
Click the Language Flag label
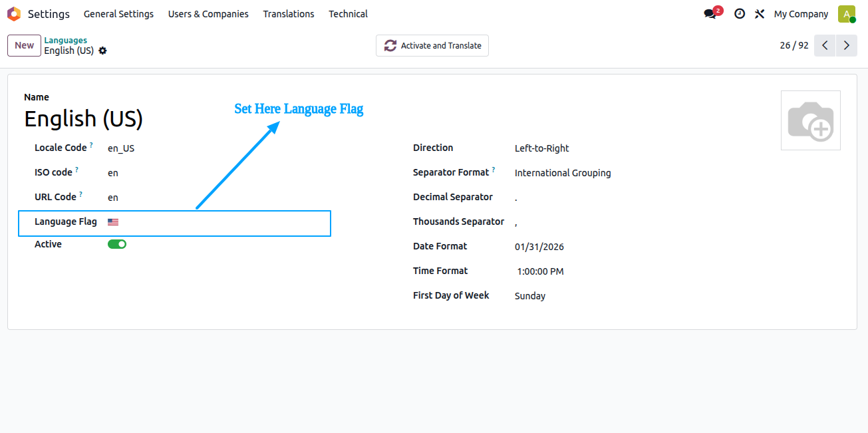[x=66, y=222]
